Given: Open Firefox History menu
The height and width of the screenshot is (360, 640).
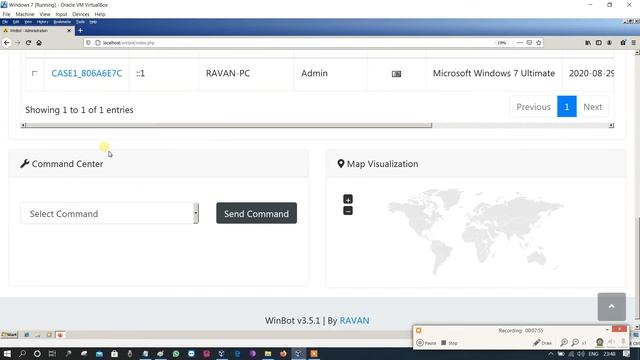Looking at the screenshot, I should (x=42, y=22).
